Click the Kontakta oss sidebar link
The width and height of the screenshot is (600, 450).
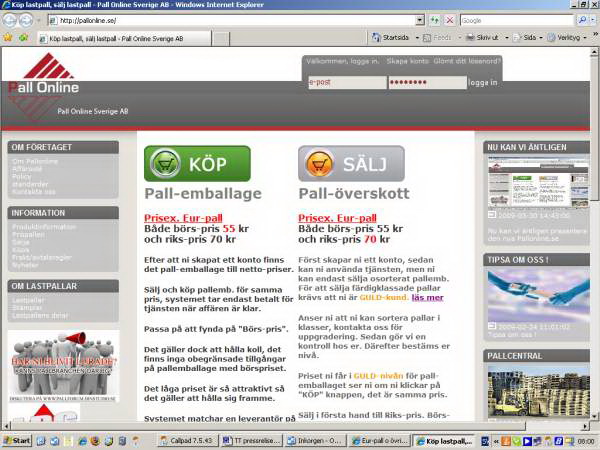[x=34, y=191]
